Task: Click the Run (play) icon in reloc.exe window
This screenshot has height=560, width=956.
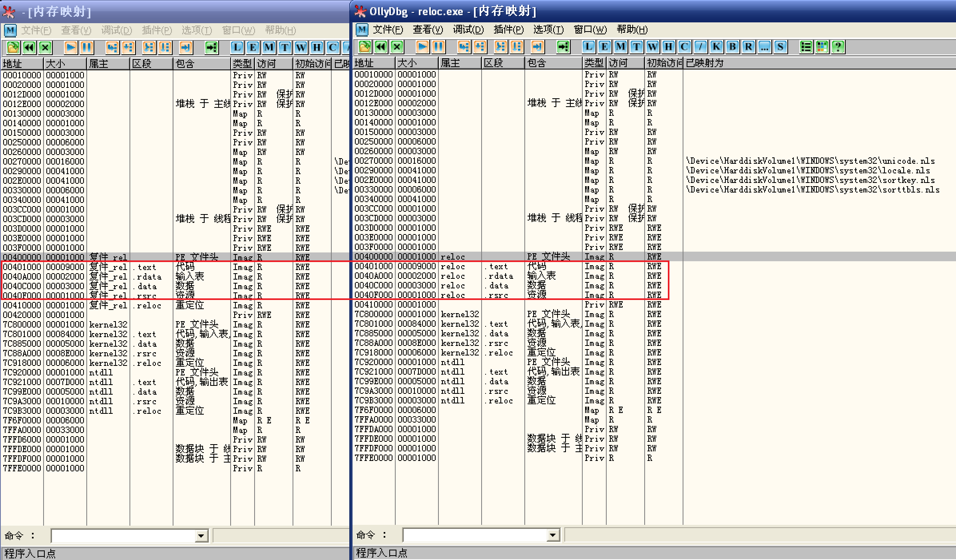Action: [422, 47]
